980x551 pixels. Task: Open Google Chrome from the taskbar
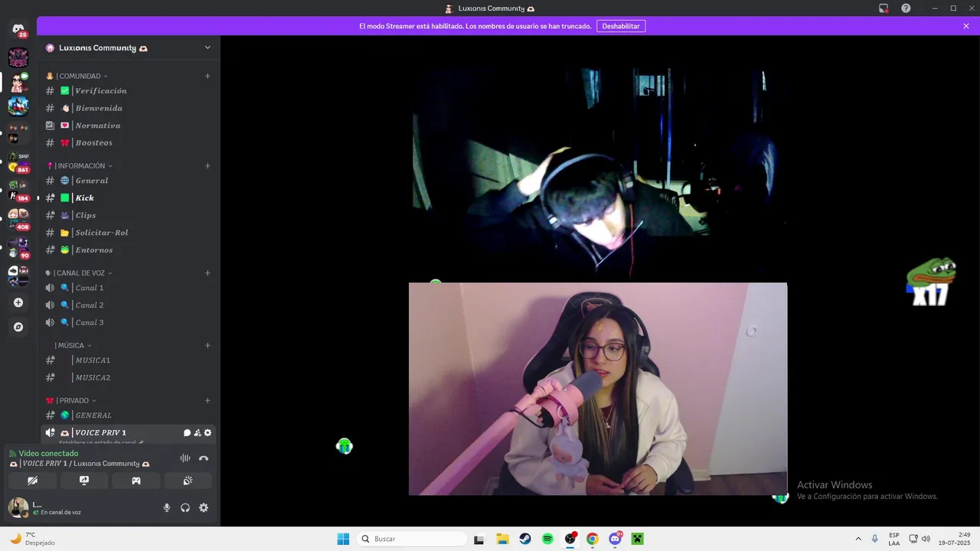coord(592,539)
